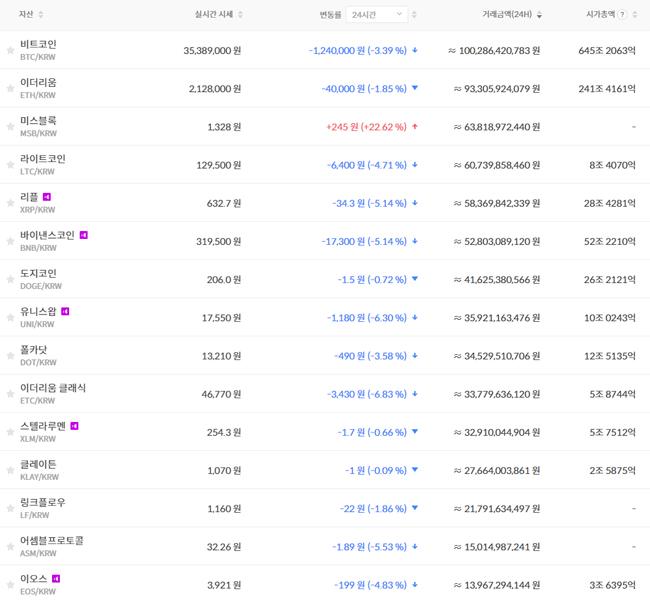Open the 어셈블프로토콜 asset name

pyautogui.click(x=52, y=540)
